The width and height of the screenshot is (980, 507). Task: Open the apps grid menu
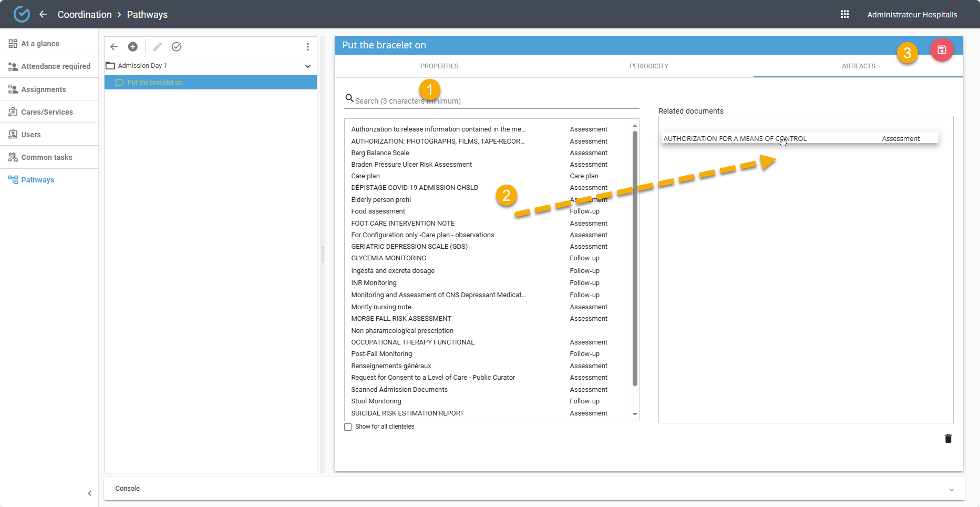(844, 14)
